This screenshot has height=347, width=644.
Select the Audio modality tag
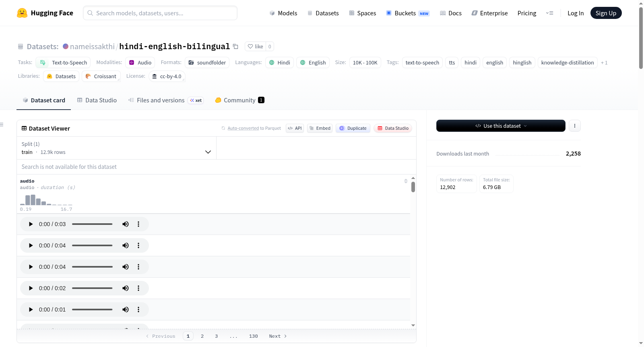(140, 62)
